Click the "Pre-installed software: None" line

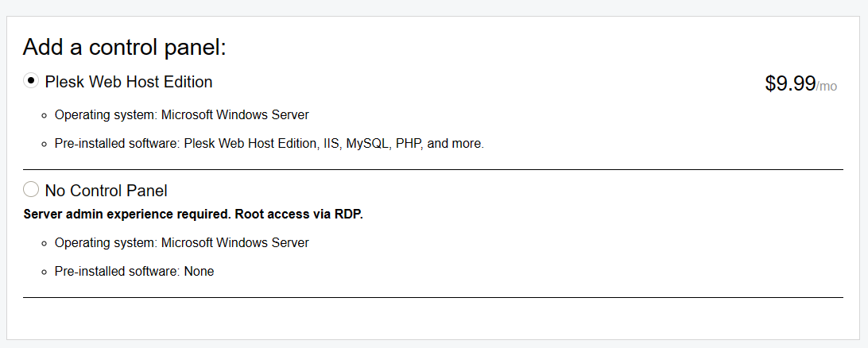[134, 271]
